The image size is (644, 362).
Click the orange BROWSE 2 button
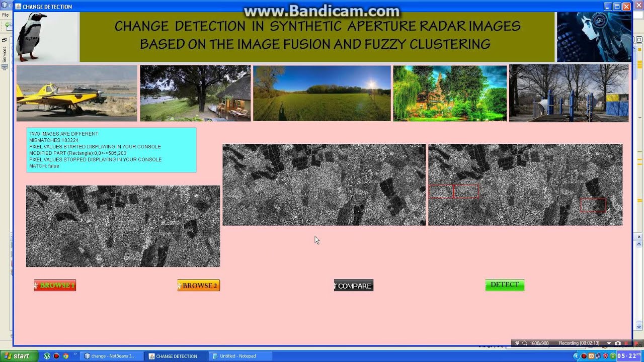(x=199, y=286)
